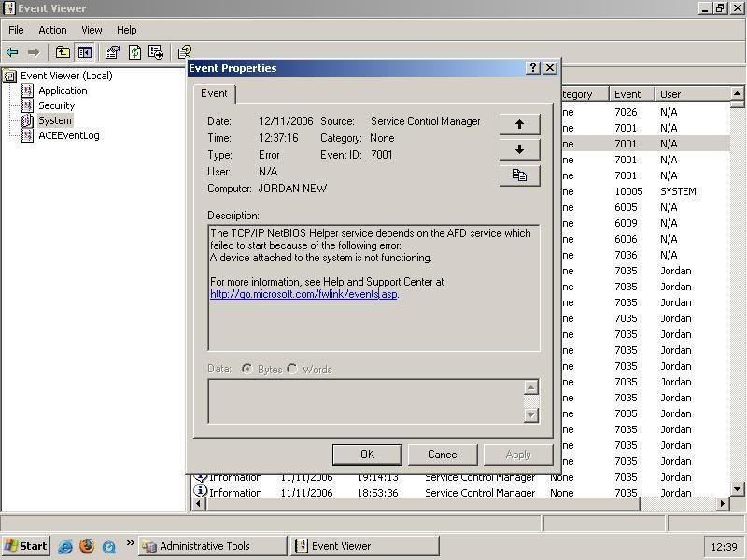Viewport: 747px width, 560px height.
Task: Click the event list horizontal scrollbar thumb
Action: [x=423, y=504]
